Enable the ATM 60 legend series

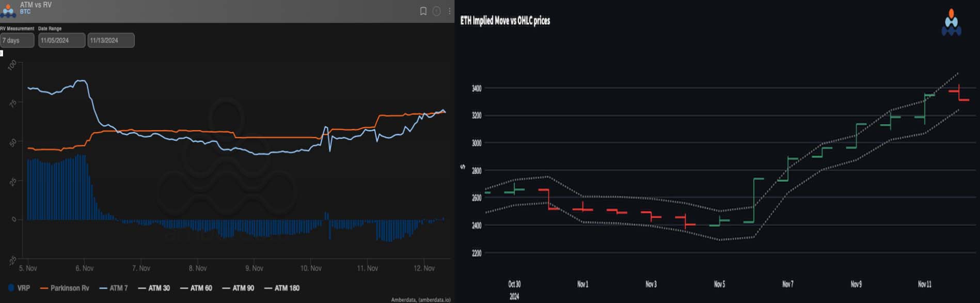(196, 288)
